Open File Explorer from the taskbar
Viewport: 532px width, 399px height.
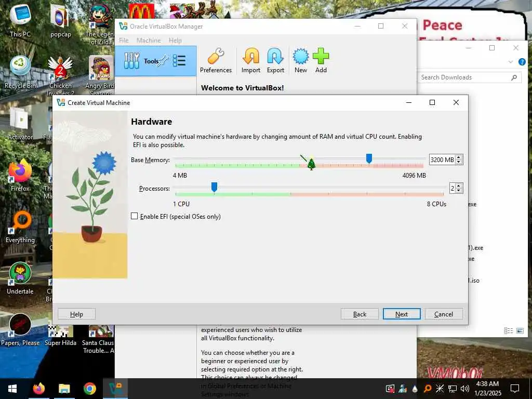[x=64, y=389]
